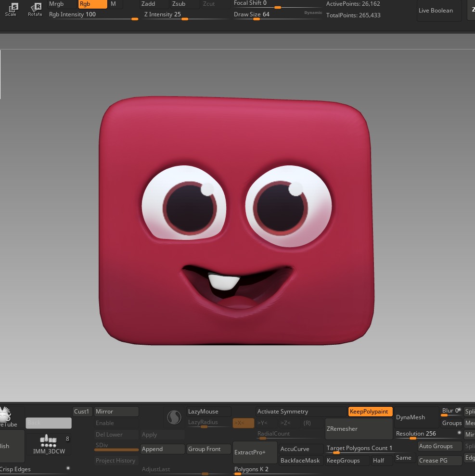Toggle the Rgb color mode
This screenshot has width=475, height=476.
[x=93, y=4]
